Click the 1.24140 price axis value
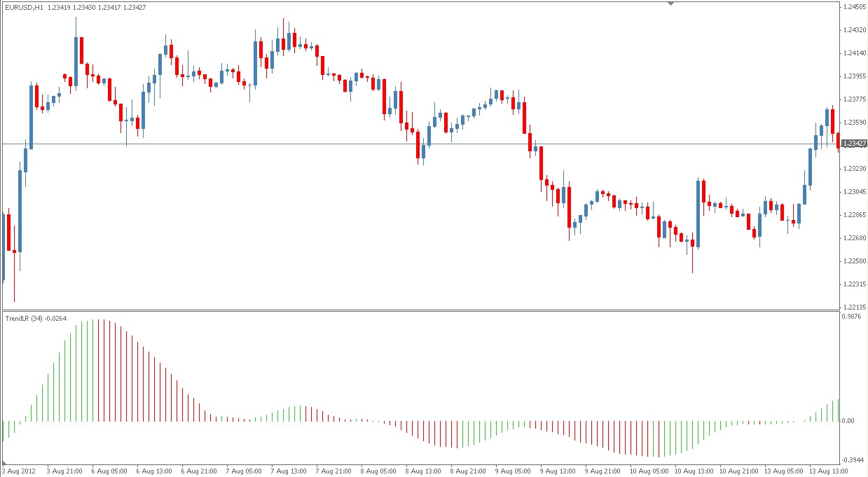 pyautogui.click(x=855, y=53)
